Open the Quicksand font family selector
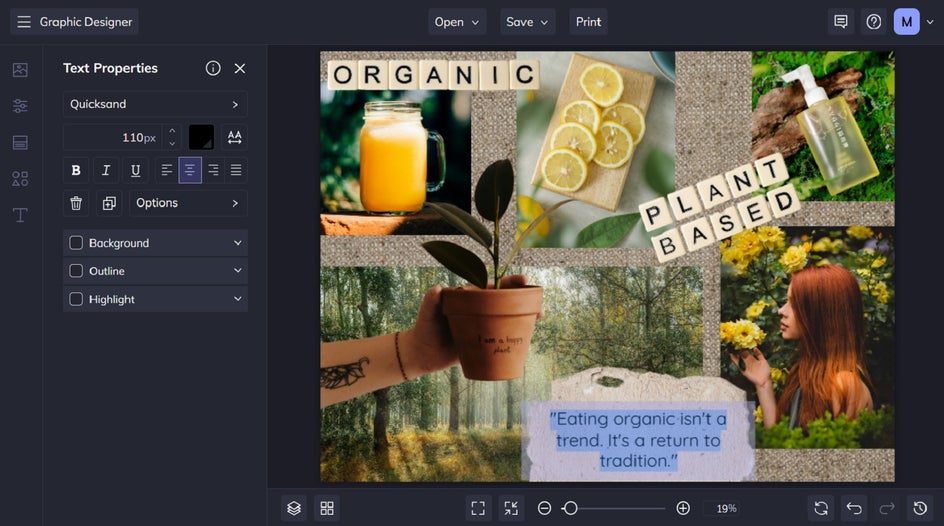Image resolution: width=944 pixels, height=526 pixels. coord(155,104)
